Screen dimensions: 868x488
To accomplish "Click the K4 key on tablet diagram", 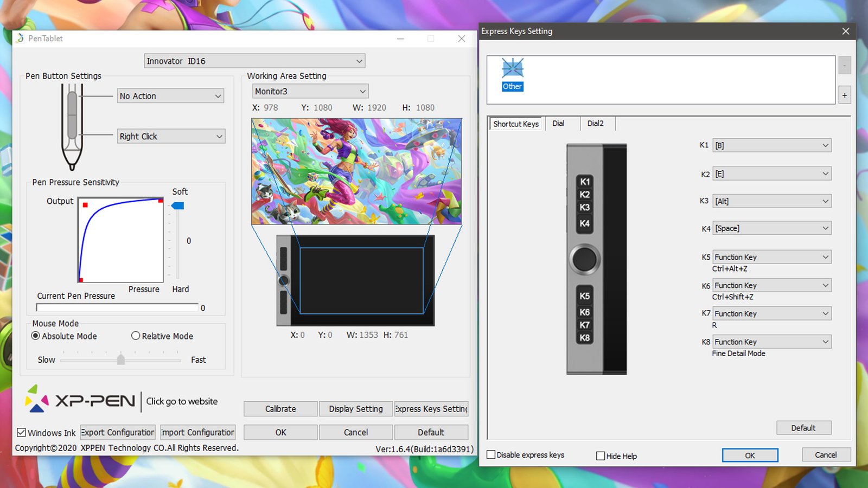I will (x=584, y=223).
